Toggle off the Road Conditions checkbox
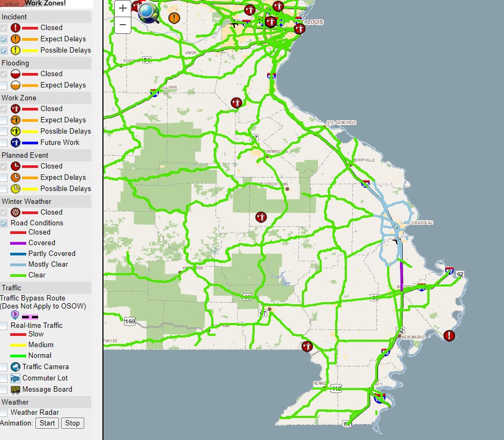The height and width of the screenshot is (440, 504). (x=4, y=223)
